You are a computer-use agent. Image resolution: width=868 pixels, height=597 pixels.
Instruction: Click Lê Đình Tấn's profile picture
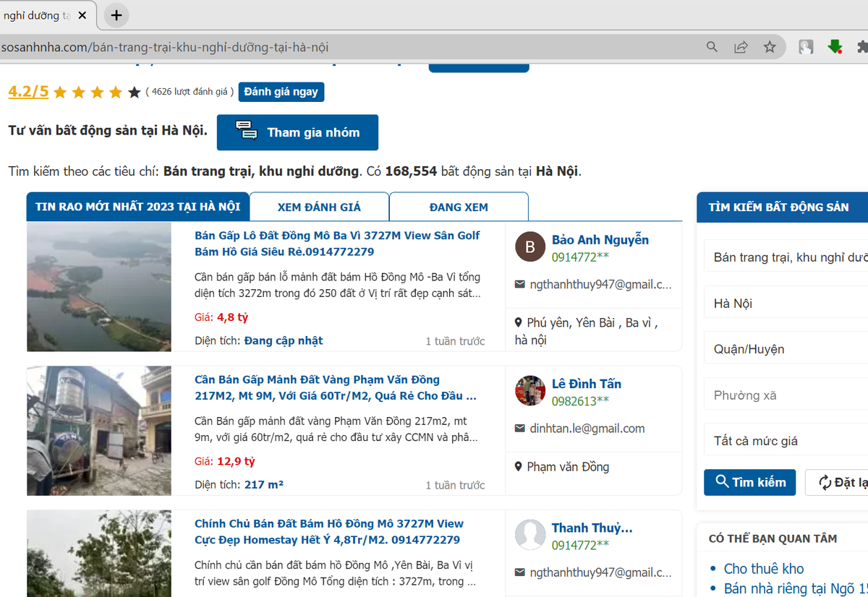tap(529, 391)
